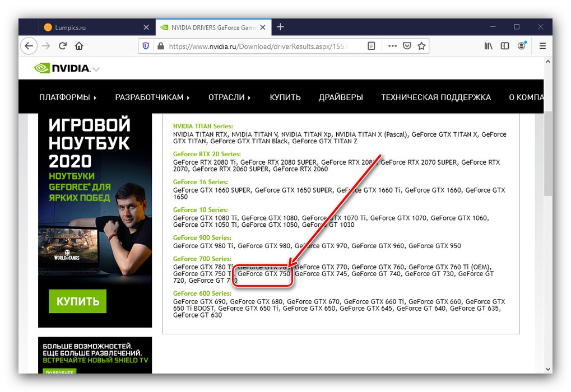Click the GeForce 700 Series heading

point(202,258)
